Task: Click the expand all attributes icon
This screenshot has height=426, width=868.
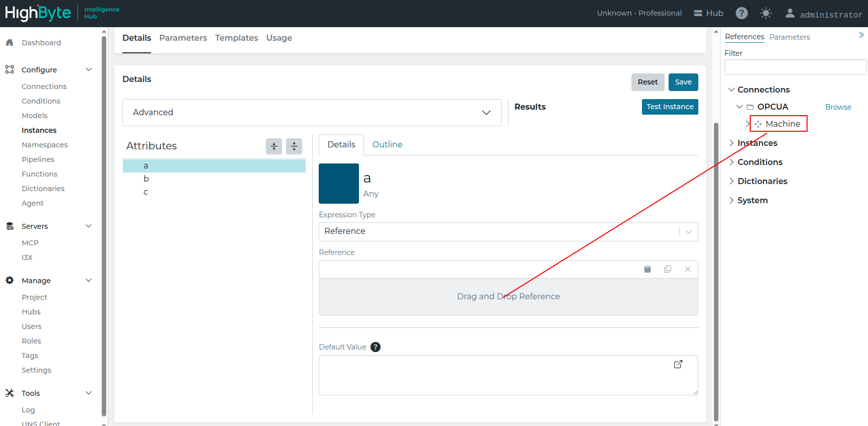Action: click(x=294, y=146)
